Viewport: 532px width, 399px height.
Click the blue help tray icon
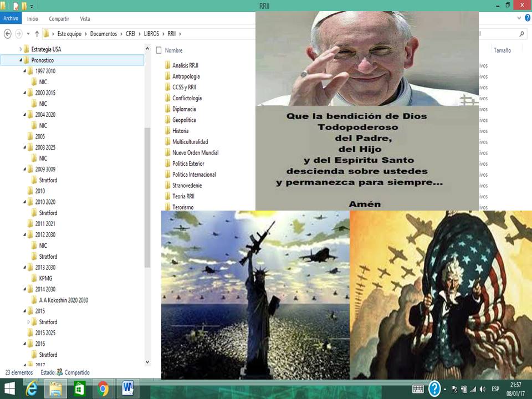[434, 389]
